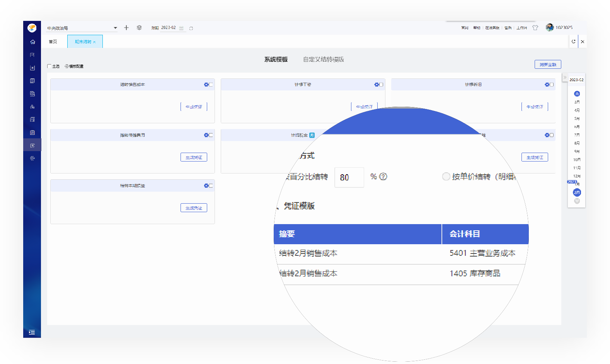610x364 pixels.
Task: Click the blue up-arrow circle in the month timeline
Action: [x=577, y=94]
